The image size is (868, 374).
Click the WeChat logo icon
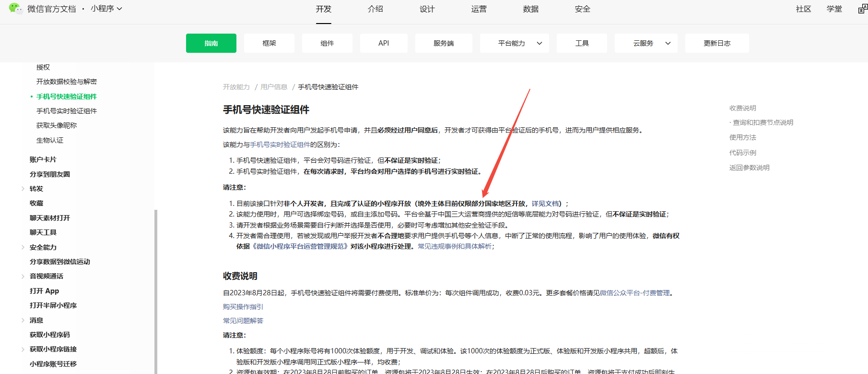[x=15, y=8]
